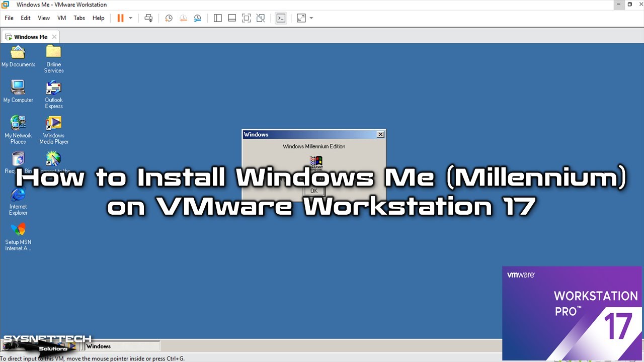
Task: Close the Windows Millennium Edition dialog
Action: pos(381,134)
